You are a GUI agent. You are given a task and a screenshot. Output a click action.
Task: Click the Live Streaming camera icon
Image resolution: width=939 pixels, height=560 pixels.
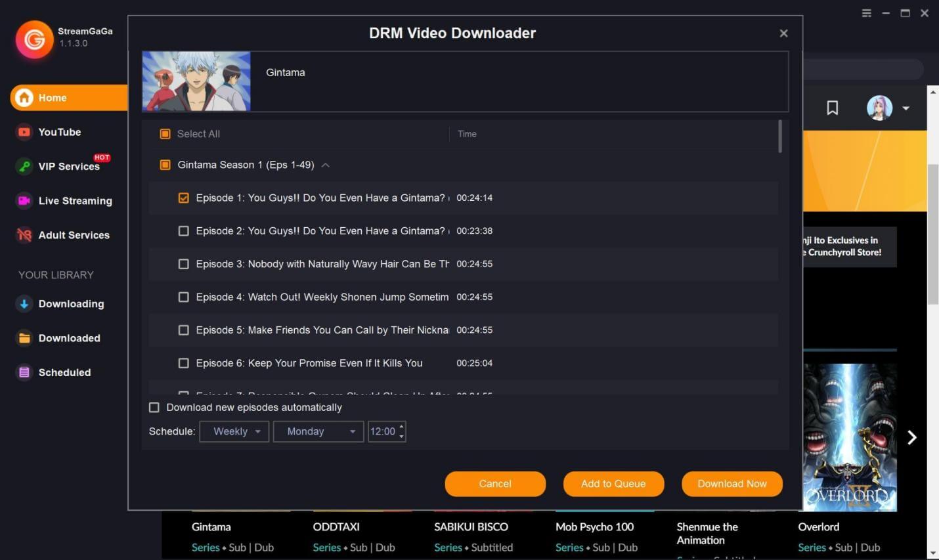[x=24, y=201]
